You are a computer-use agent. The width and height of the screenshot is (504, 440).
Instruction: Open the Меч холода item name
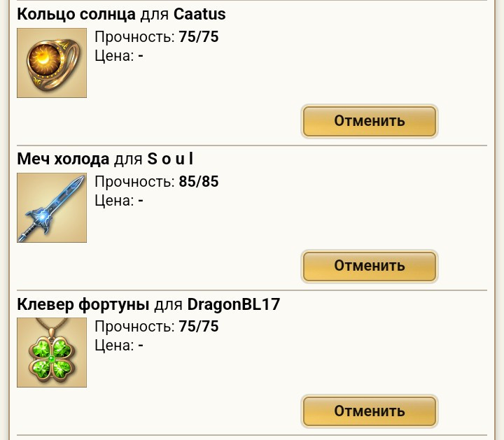(63, 159)
